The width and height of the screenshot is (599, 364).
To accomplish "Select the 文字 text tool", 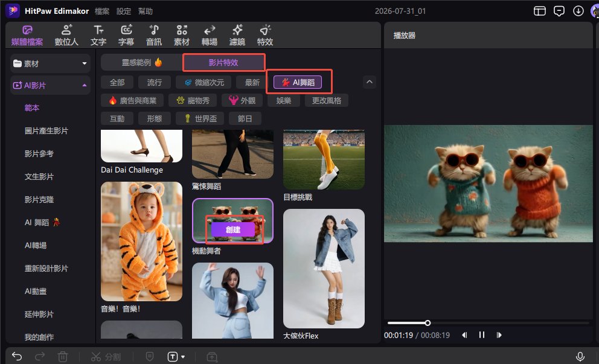I will click(x=98, y=36).
